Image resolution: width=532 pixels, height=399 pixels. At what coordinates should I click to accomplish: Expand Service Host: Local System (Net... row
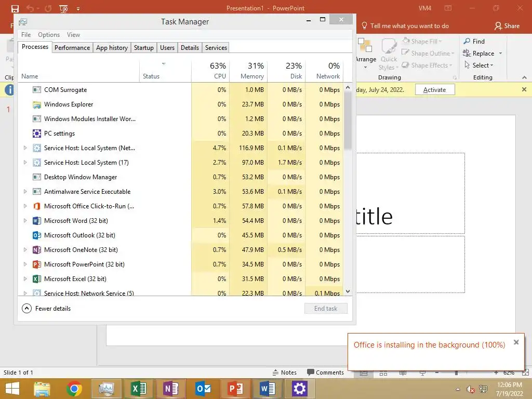pos(25,148)
